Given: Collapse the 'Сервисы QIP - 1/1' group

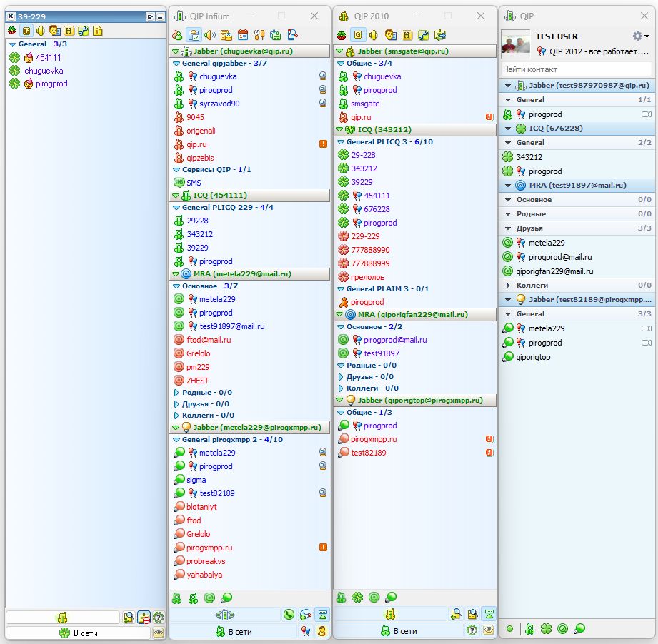Looking at the screenshot, I should coord(176,170).
